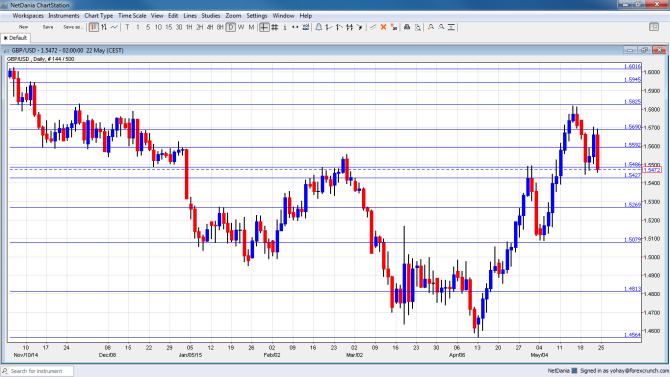
Task: Click the 1.4564 support level label
Action: (x=632, y=335)
